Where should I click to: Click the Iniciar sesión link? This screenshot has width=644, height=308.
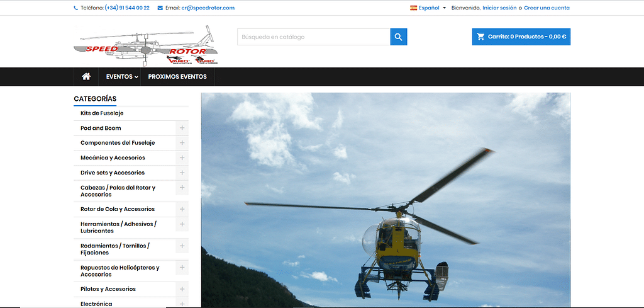click(499, 8)
